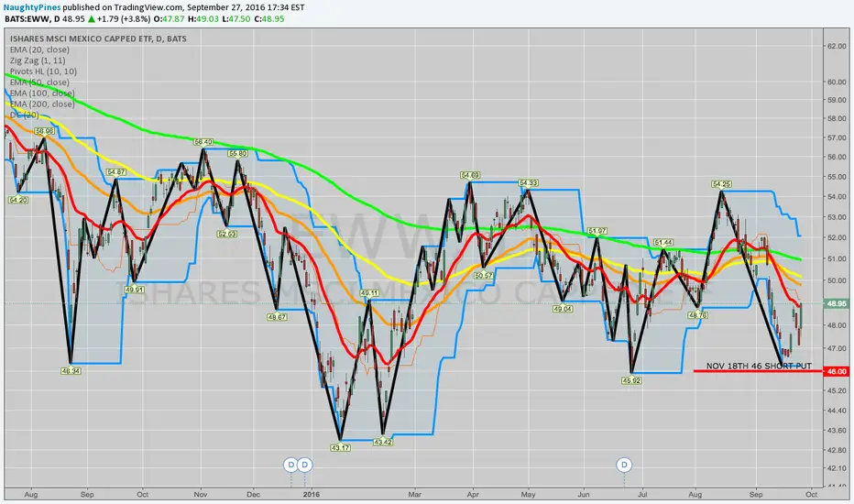854x504 pixels.
Task: Click the 51.97 pivot high label
Action: (597, 231)
